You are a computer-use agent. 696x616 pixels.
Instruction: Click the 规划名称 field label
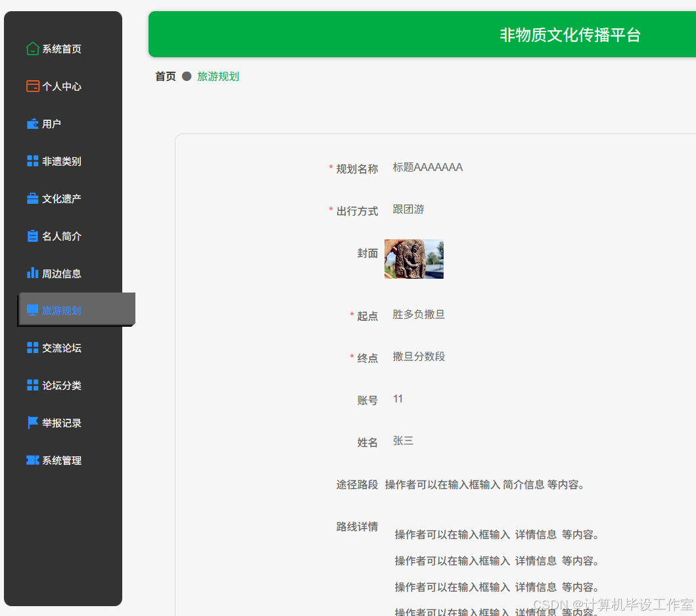pyautogui.click(x=357, y=169)
